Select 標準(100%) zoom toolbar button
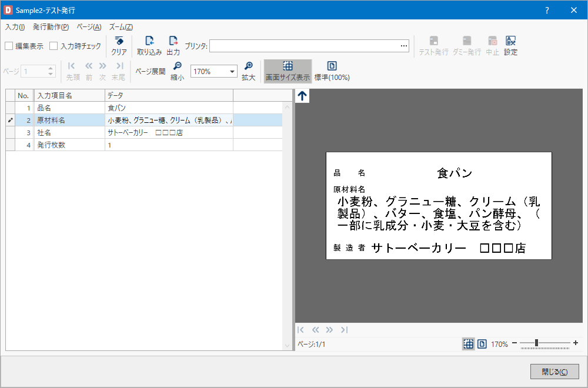The width and height of the screenshot is (588, 388). click(x=332, y=71)
